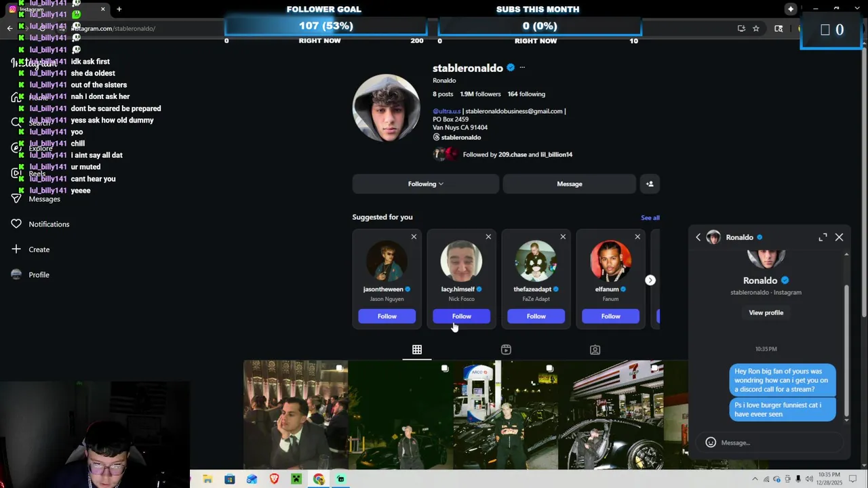Click the install app icon in address bar
This screenshot has width=868, height=488.
[x=741, y=28]
